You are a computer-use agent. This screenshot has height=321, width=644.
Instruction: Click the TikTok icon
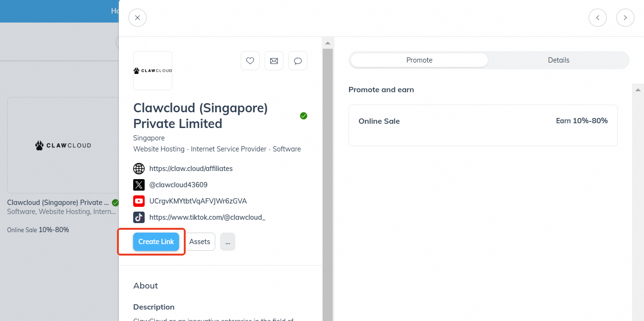coord(139,217)
